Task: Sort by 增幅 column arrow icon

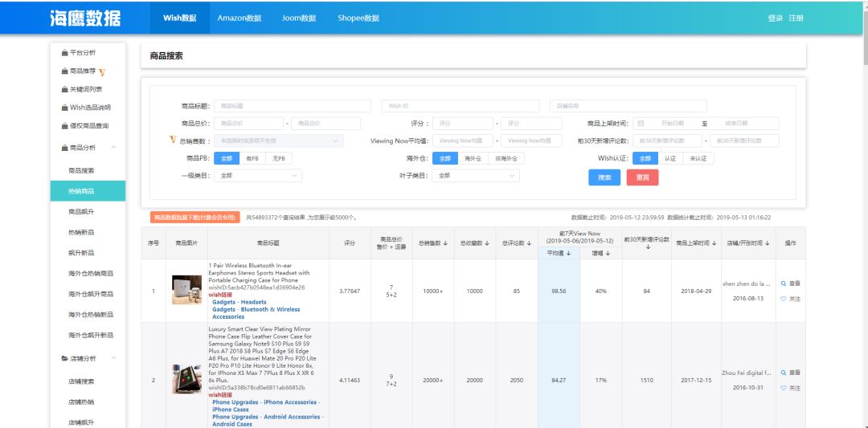Action: click(x=608, y=253)
